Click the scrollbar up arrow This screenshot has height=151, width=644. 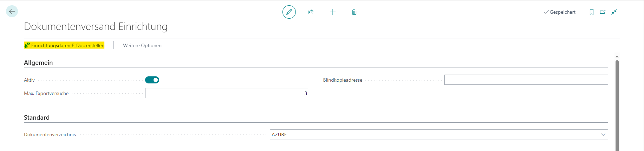617,57
